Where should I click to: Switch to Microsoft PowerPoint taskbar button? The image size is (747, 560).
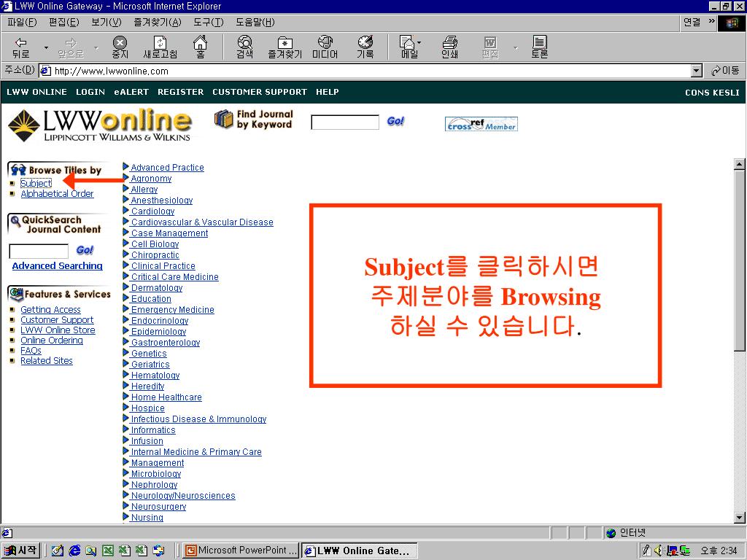[241, 551]
